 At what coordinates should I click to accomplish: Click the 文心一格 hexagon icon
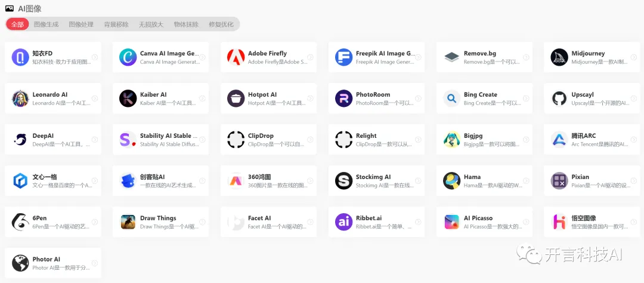[x=20, y=180]
